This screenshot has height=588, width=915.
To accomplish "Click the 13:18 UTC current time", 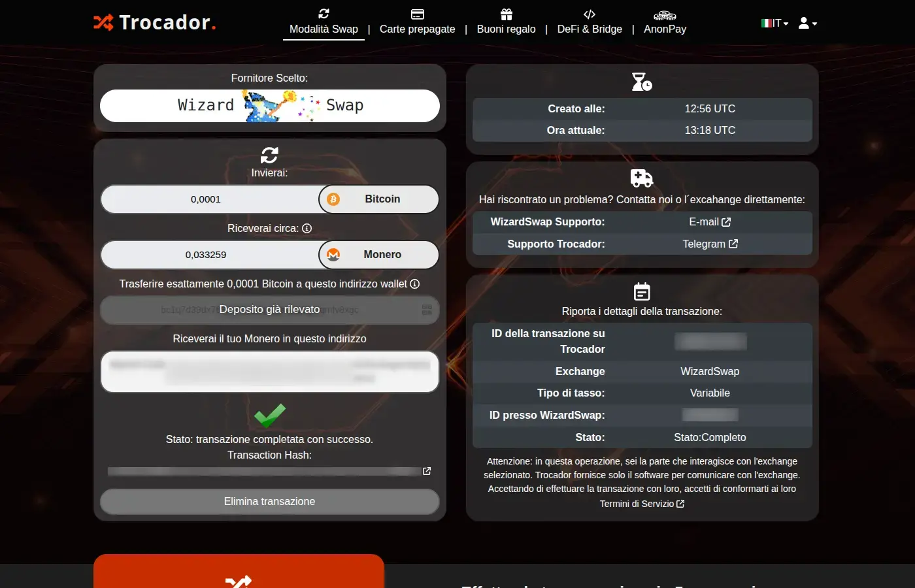I will pyautogui.click(x=710, y=130).
